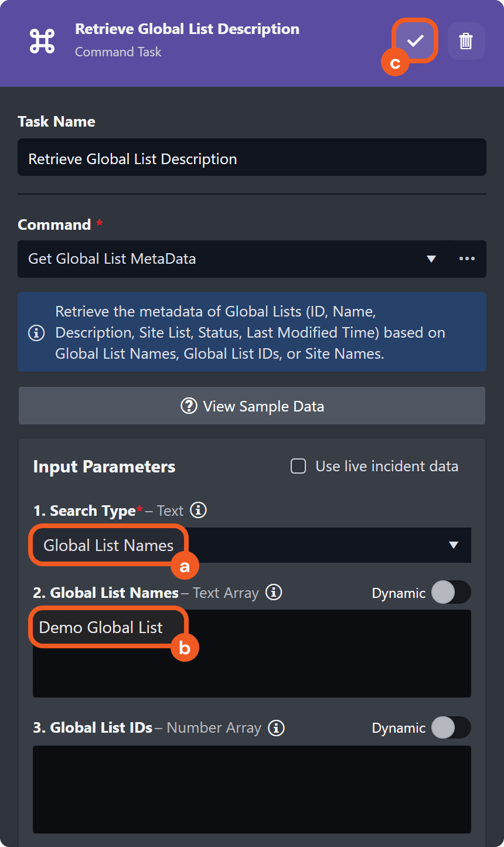The width and height of the screenshot is (504, 847).
Task: Enable Use live incident data checkbox
Action: (298, 467)
